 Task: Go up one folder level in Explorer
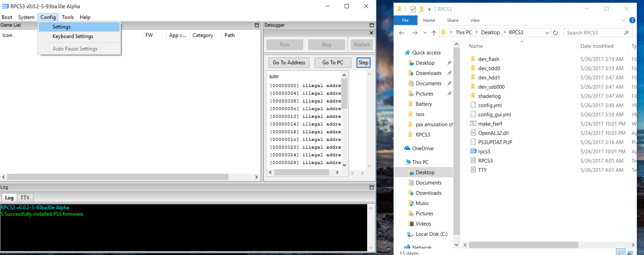434,33
